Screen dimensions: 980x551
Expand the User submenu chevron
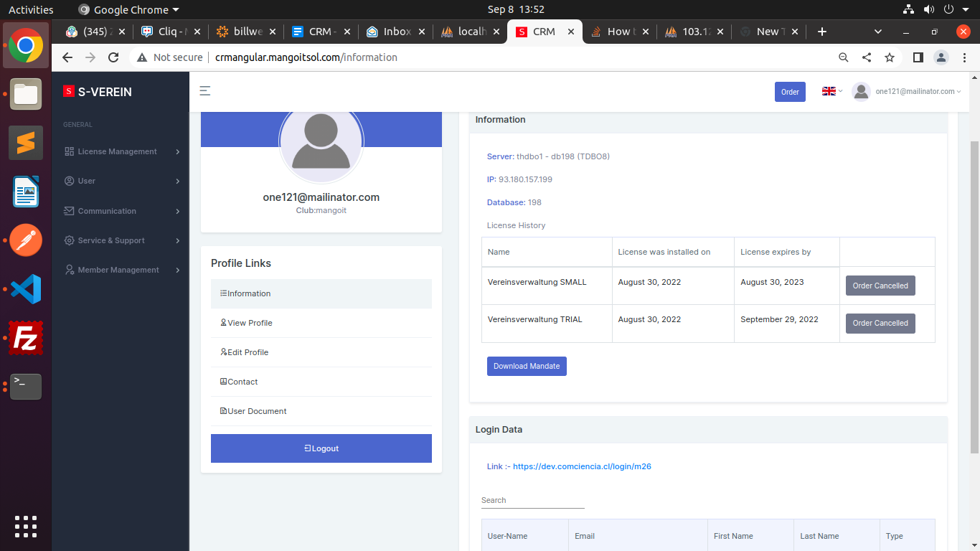point(178,181)
